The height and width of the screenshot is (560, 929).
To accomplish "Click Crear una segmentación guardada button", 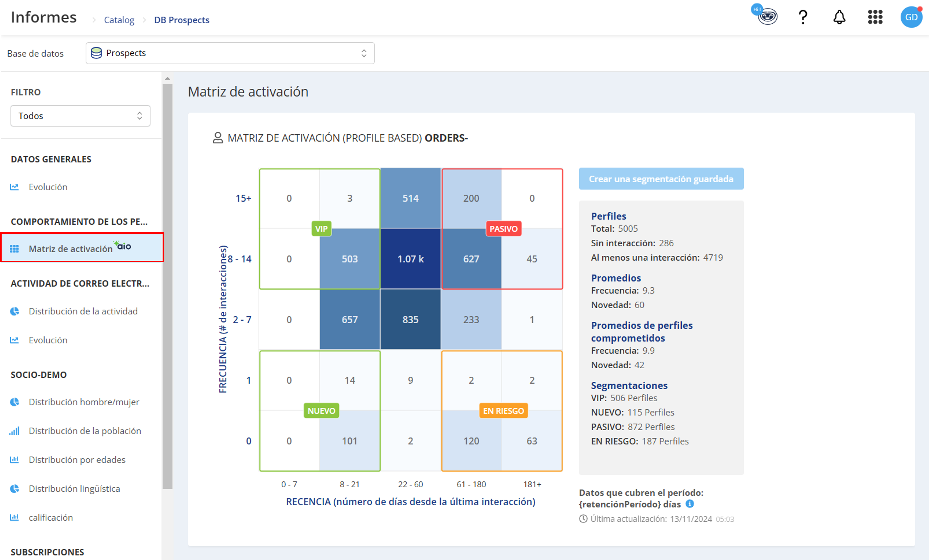I will pyautogui.click(x=661, y=179).
